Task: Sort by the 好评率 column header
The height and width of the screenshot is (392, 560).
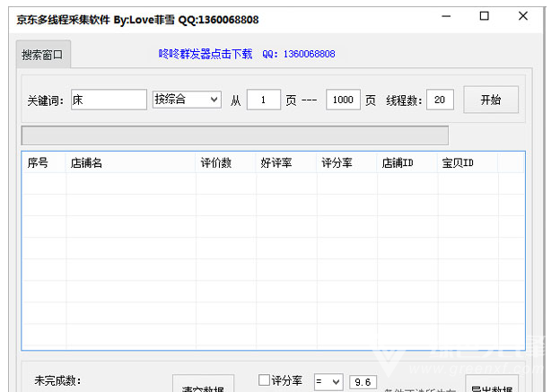Action: pyautogui.click(x=286, y=162)
